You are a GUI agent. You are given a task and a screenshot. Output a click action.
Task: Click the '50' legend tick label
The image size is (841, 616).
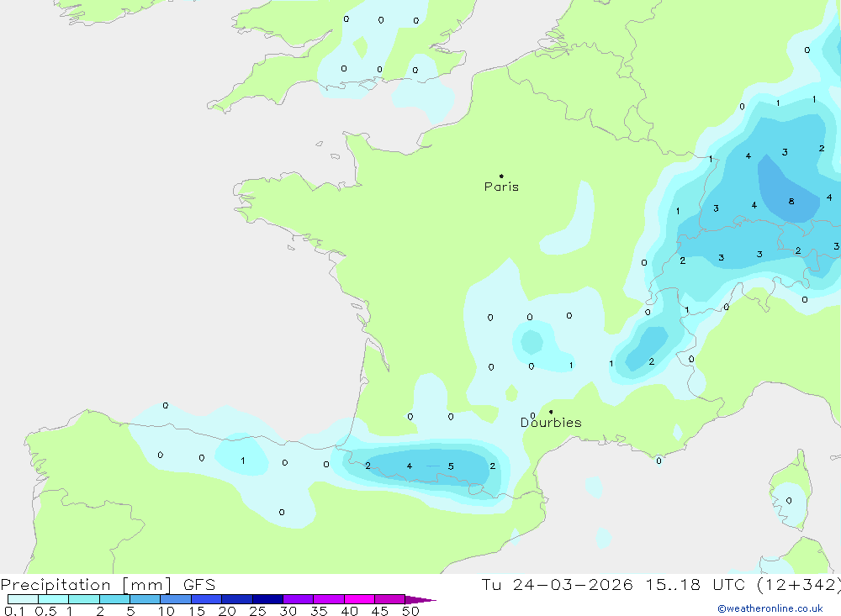(410, 611)
